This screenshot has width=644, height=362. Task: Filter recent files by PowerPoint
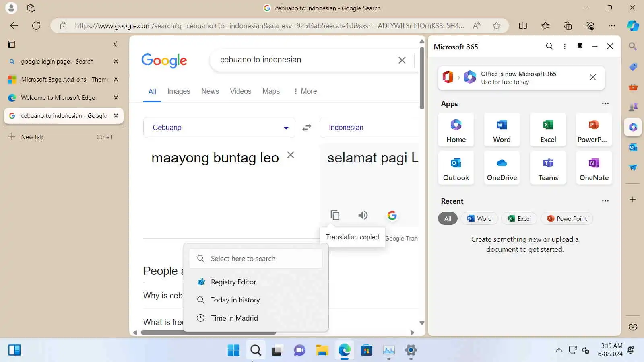pyautogui.click(x=567, y=218)
